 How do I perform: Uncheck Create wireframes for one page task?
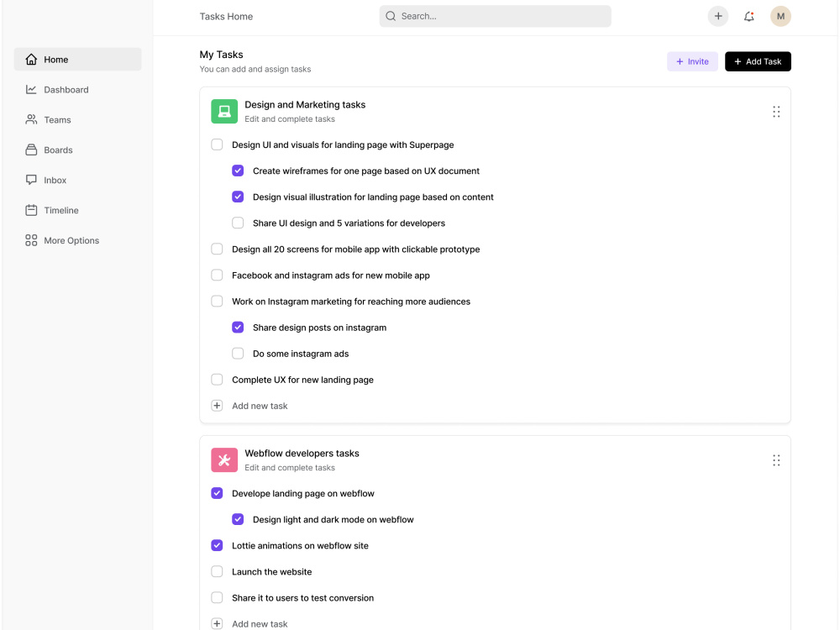tap(238, 171)
